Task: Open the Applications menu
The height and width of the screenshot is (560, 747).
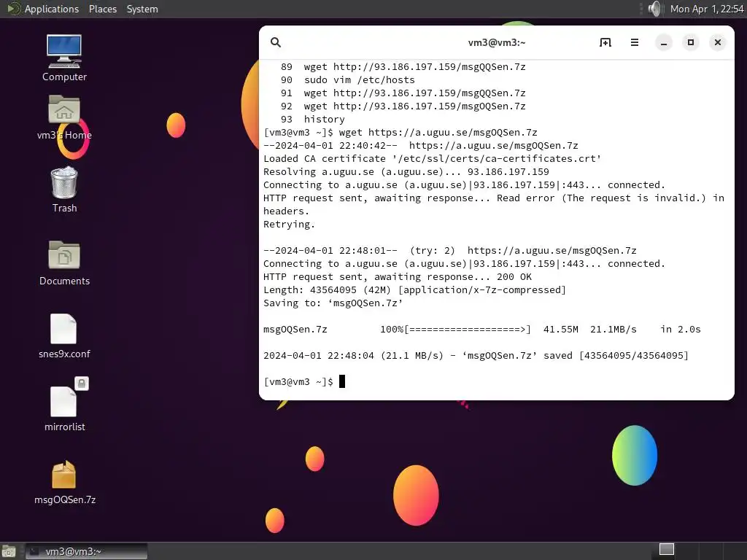Action: 52,9
